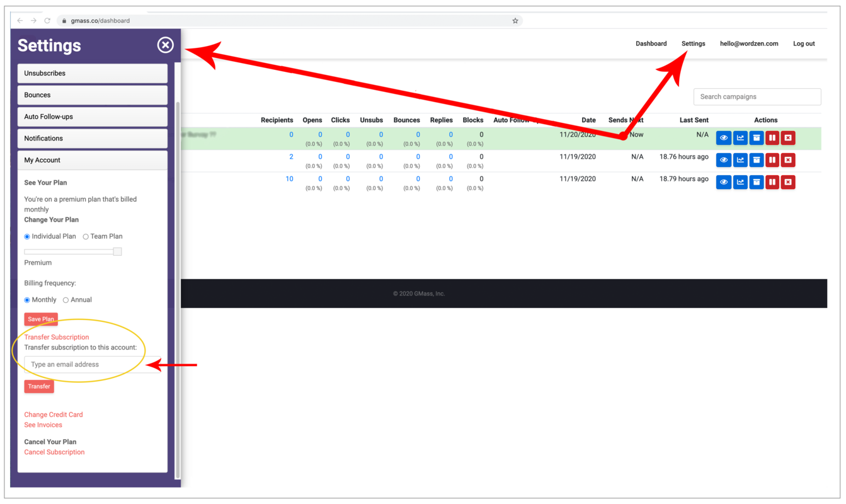Archive the bottom campaign in the list
The width and height of the screenshot is (846, 504).
pyautogui.click(x=756, y=181)
